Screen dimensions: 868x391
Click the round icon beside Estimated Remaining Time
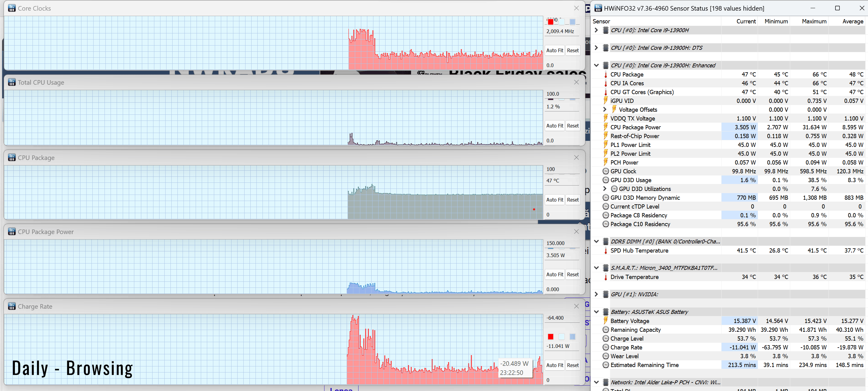(x=606, y=365)
